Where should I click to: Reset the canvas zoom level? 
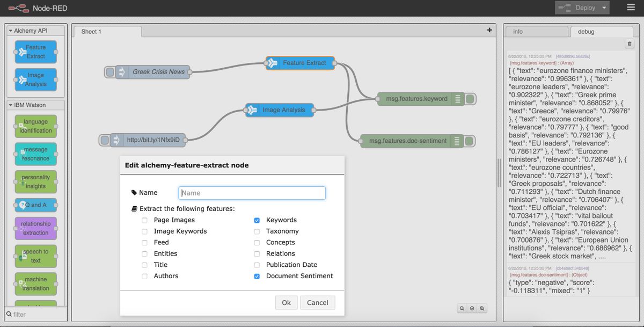(x=472, y=308)
